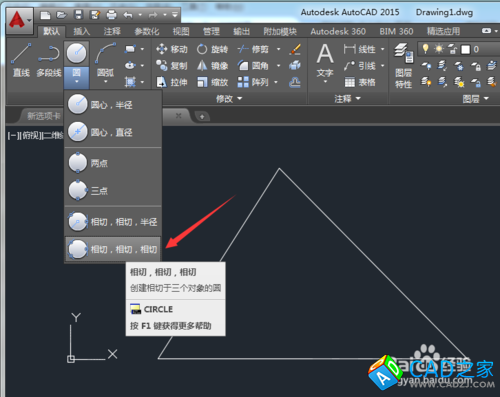Click the Save icon in quick access toolbar
The height and width of the screenshot is (397, 500).
(78, 15)
